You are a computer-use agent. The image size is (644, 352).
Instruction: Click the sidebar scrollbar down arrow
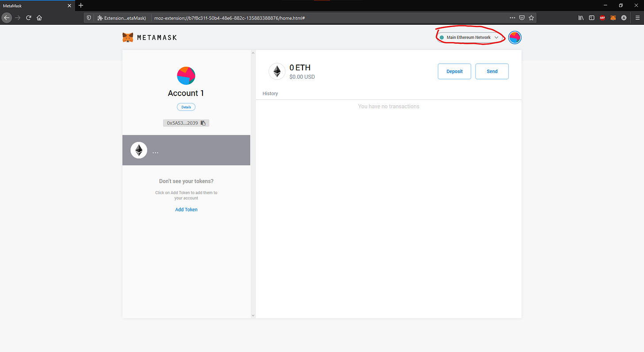(x=253, y=315)
